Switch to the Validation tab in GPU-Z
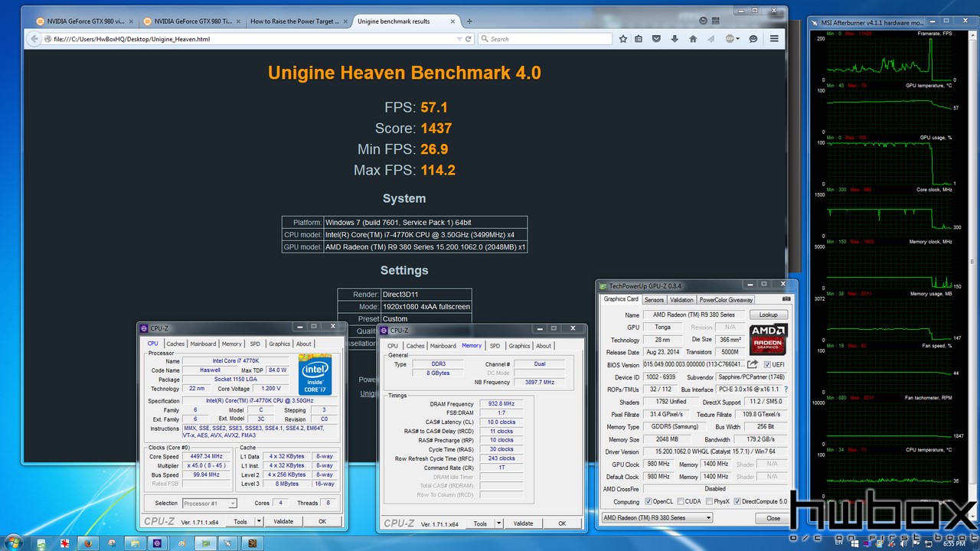 pyautogui.click(x=681, y=300)
